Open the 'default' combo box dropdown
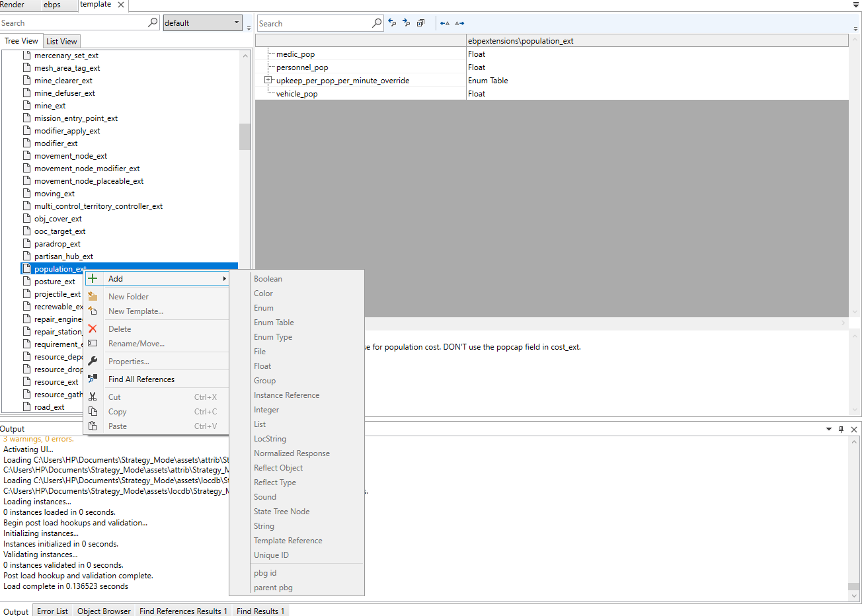 pyautogui.click(x=237, y=22)
